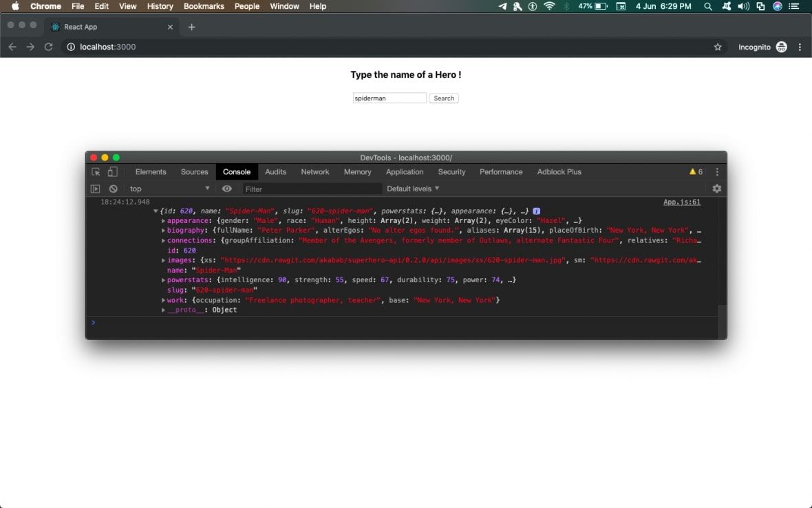Click the Wi-Fi status icon
Image resolution: width=812 pixels, height=508 pixels.
tap(549, 6)
